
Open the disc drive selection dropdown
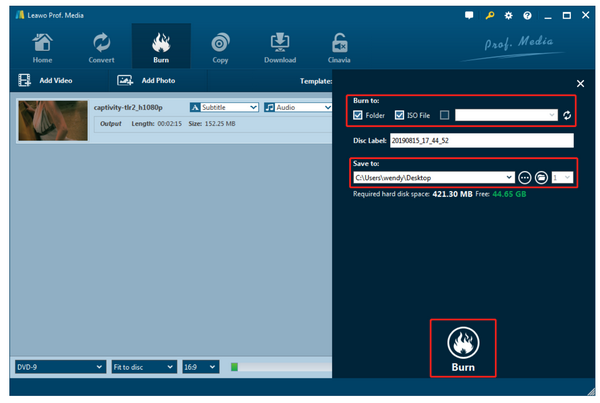506,115
